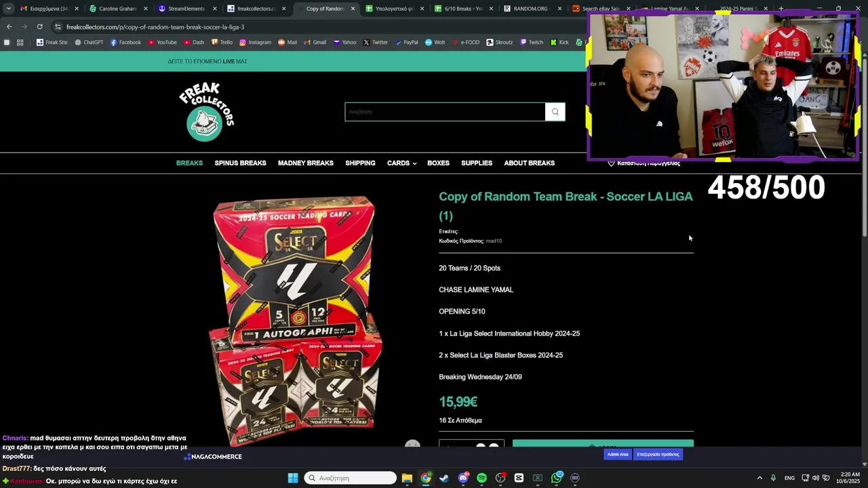Click the taskbar Αναζήτηση search box

(350, 478)
